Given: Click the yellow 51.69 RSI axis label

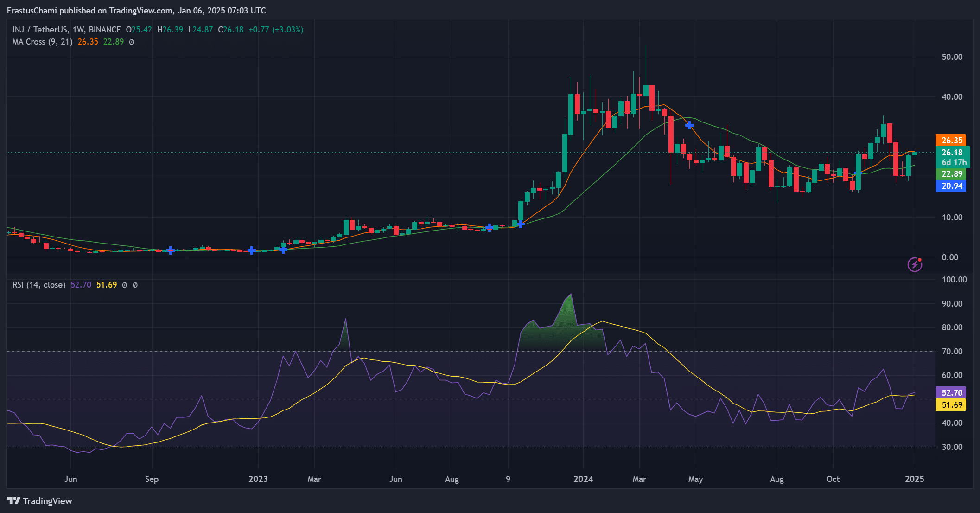Looking at the screenshot, I should pos(951,405).
